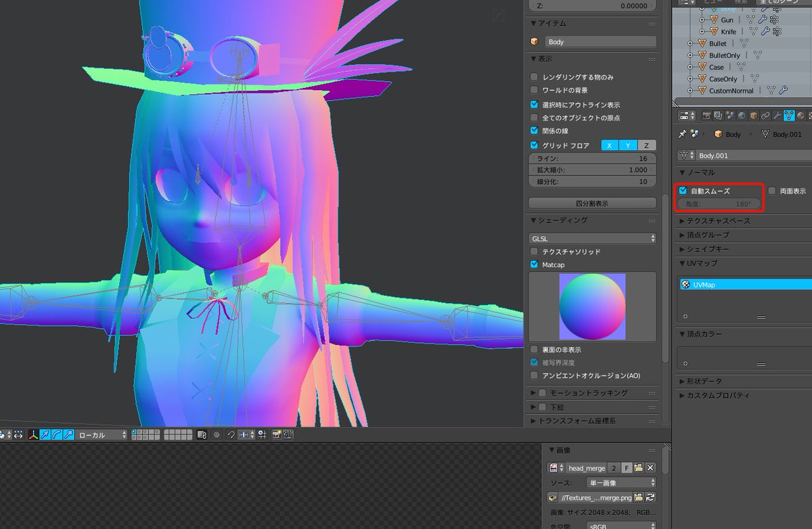Disable the Matcap checkbox
Screen dimensions: 812x529
point(535,264)
